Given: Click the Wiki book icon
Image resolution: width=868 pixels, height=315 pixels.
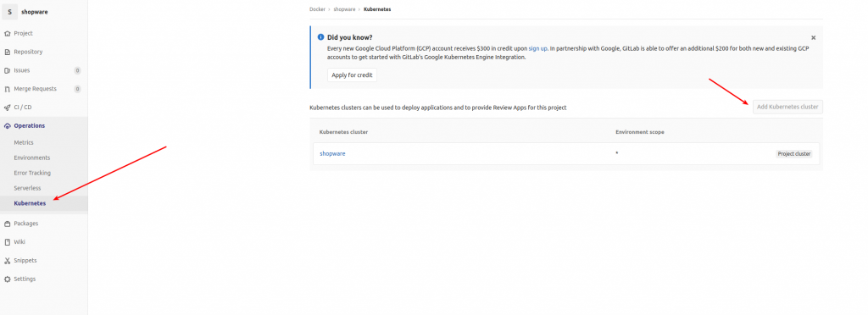Looking at the screenshot, I should tap(7, 242).
